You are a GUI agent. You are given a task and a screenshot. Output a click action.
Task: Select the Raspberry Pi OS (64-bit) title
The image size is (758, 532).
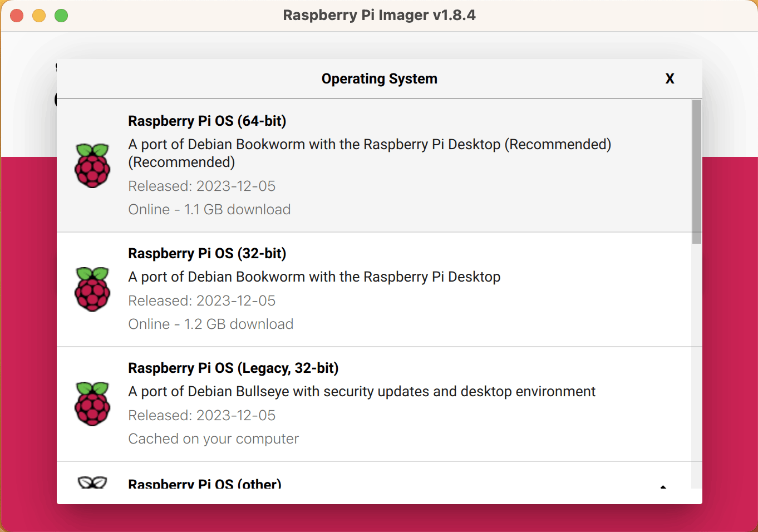pos(207,121)
